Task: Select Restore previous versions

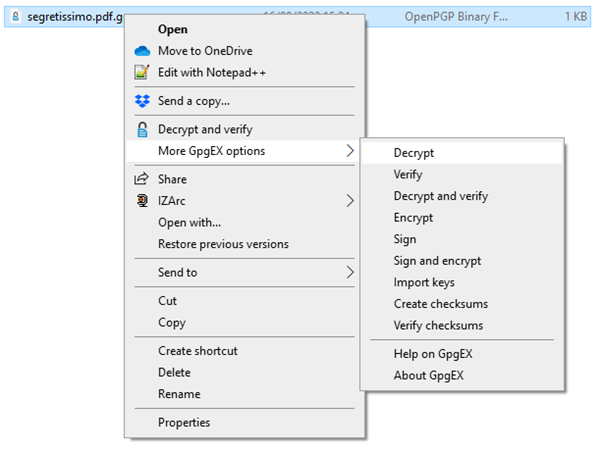Action: click(x=223, y=244)
